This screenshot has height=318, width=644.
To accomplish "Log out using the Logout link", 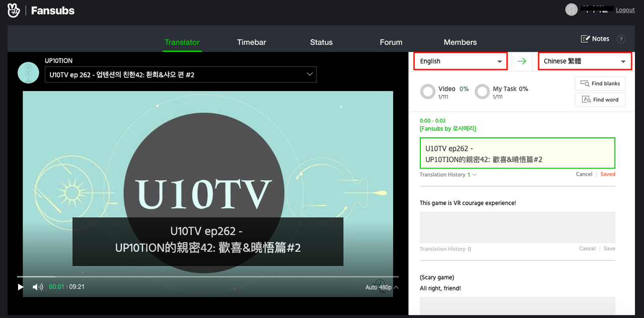I will [x=625, y=10].
